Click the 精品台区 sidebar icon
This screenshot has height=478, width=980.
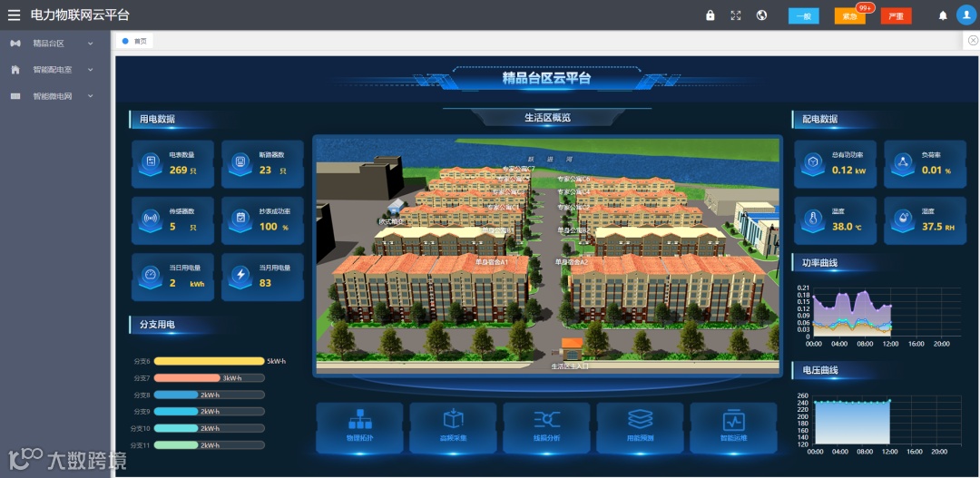point(15,44)
